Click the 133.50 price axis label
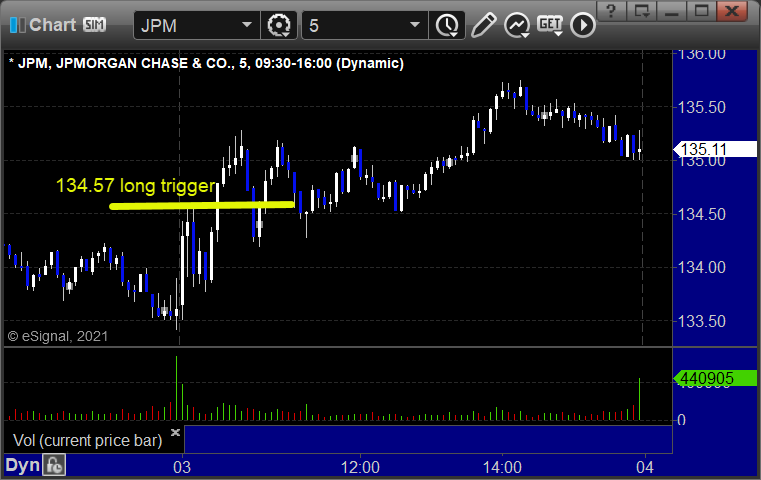This screenshot has width=761, height=480. click(x=701, y=321)
